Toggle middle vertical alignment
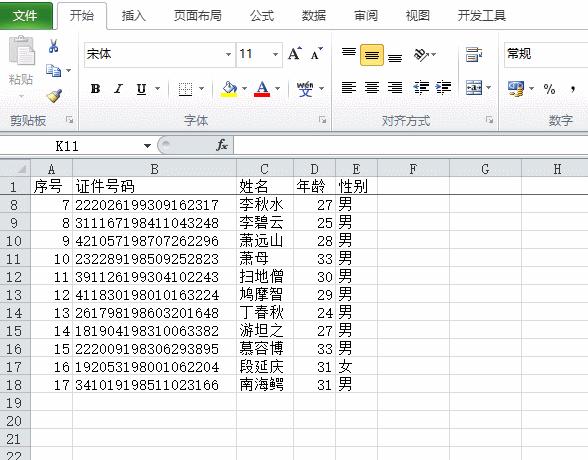 [372, 55]
